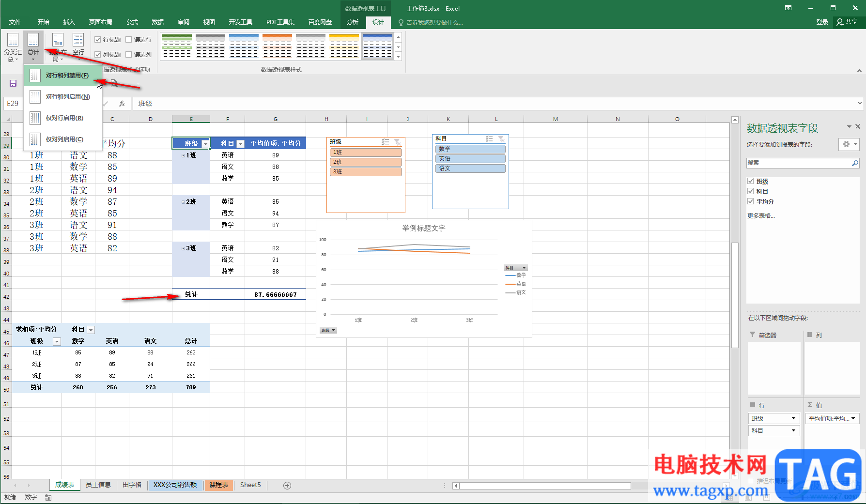Image resolution: width=866 pixels, height=504 pixels.
Task: Toggle multi-select in the 班级 slicer
Action: click(x=385, y=142)
